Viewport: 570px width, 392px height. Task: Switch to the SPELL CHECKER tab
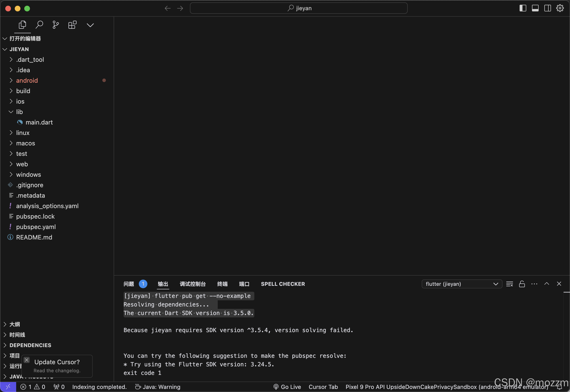pos(283,284)
